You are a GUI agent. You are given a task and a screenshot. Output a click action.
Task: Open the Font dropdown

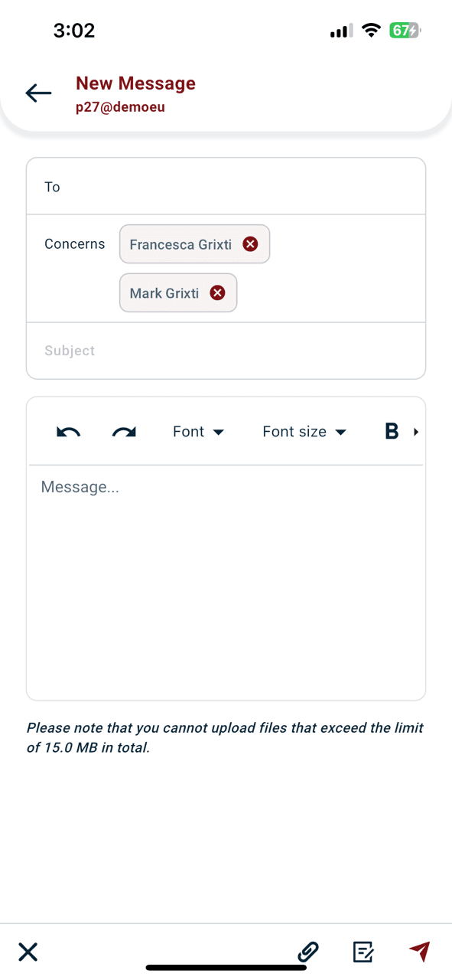[x=198, y=432]
